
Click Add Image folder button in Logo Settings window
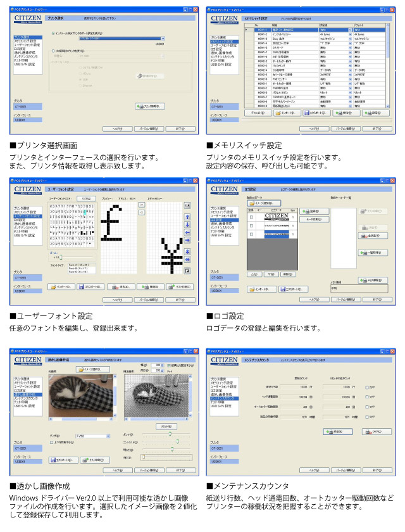(264, 203)
